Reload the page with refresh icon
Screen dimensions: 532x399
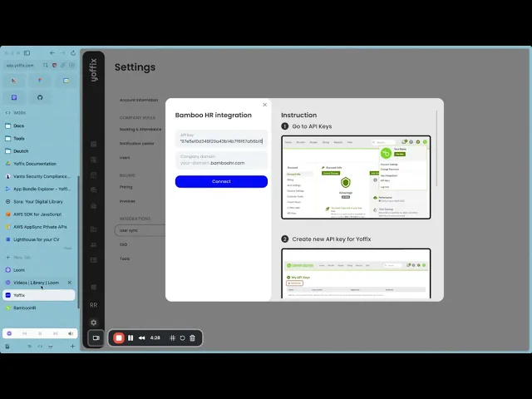click(73, 53)
